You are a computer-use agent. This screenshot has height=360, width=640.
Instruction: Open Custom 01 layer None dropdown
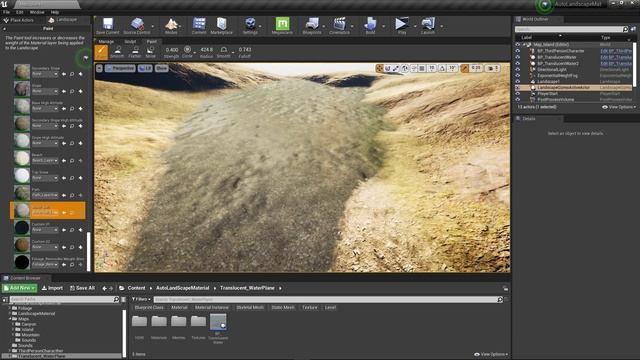[45, 230]
